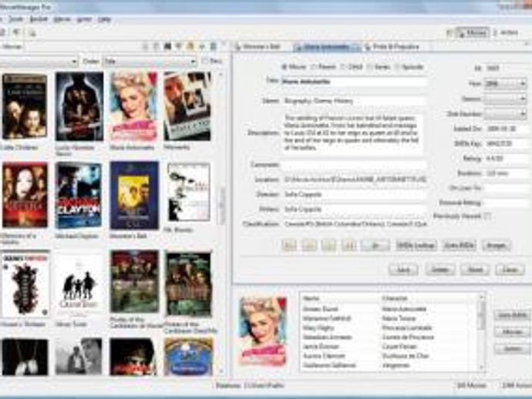Click the IMDb Lookup button
Image resolution: width=532 pixels, height=399 pixels.
tap(416, 245)
